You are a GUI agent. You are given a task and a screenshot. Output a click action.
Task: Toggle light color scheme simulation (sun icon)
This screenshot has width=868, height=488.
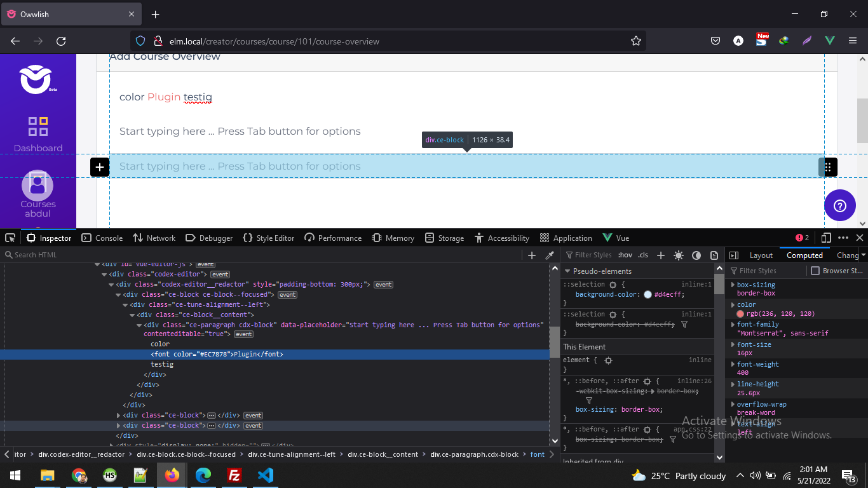coord(679,255)
